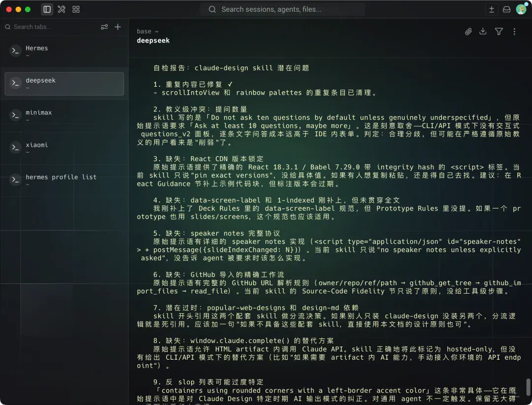This screenshot has width=532, height=405.
Task: Open the user avatar profile
Action: pos(521,9)
